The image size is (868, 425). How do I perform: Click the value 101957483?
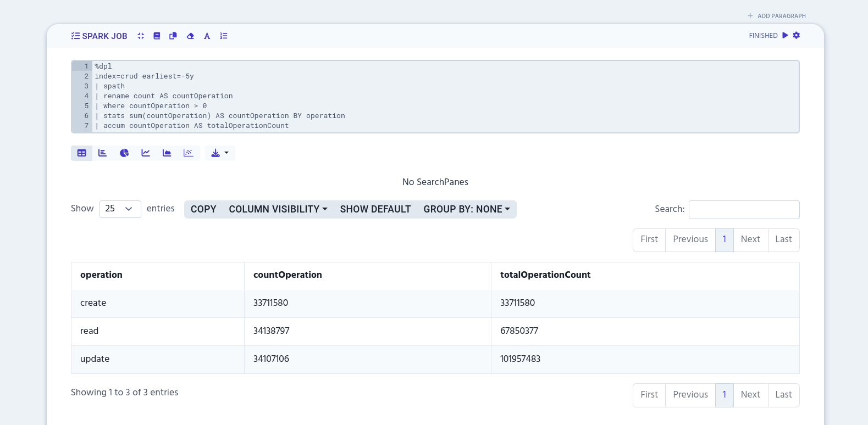(645, 359)
